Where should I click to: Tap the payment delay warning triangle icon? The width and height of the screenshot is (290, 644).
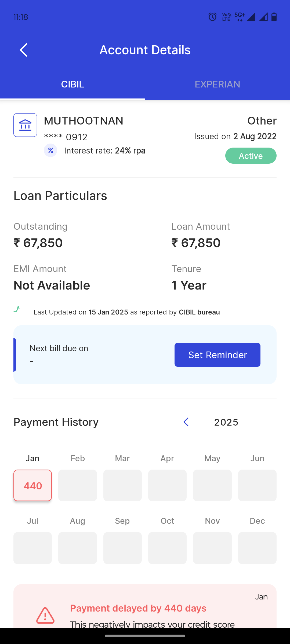point(45,615)
